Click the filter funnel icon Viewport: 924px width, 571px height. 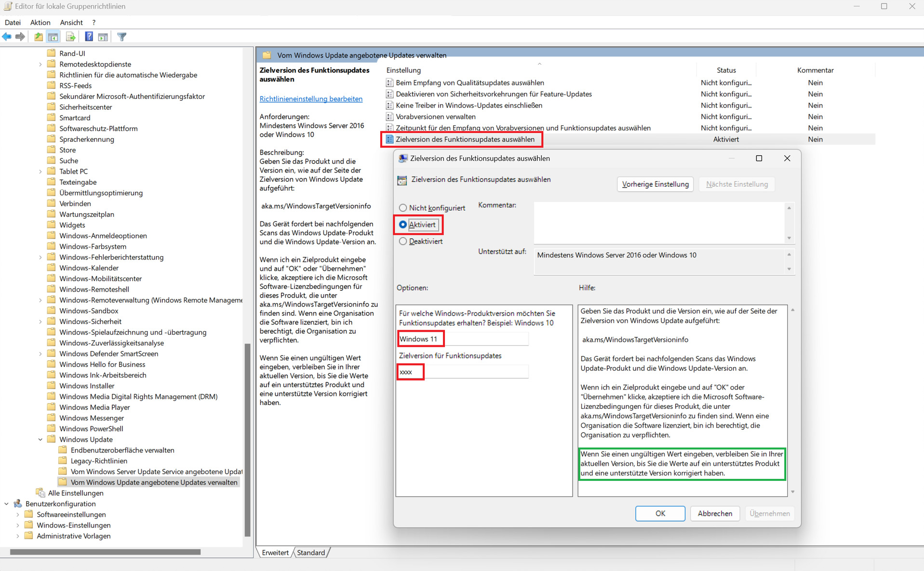click(122, 37)
